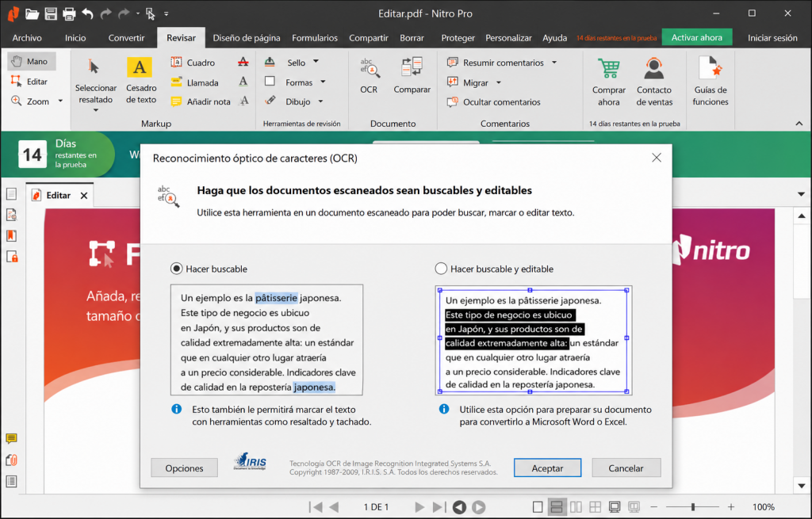The height and width of the screenshot is (519, 812).
Task: Zoom in with plus button
Action: coord(730,507)
